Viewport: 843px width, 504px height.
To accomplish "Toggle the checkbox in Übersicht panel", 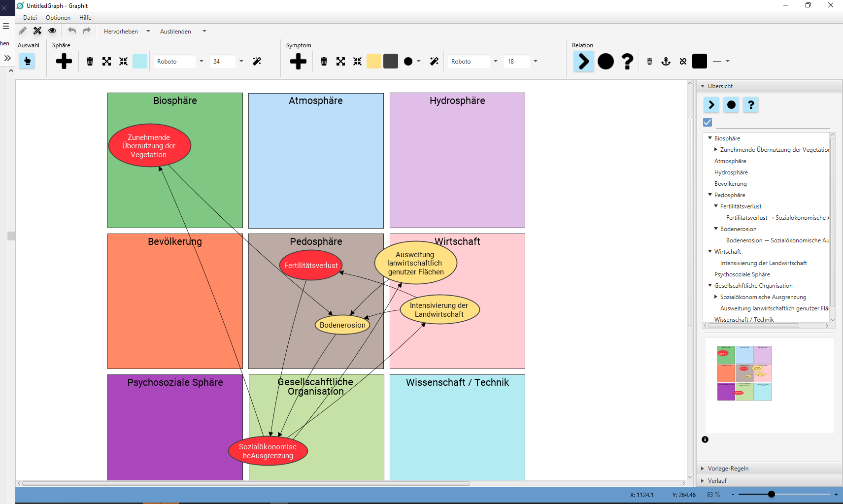I will [x=708, y=122].
